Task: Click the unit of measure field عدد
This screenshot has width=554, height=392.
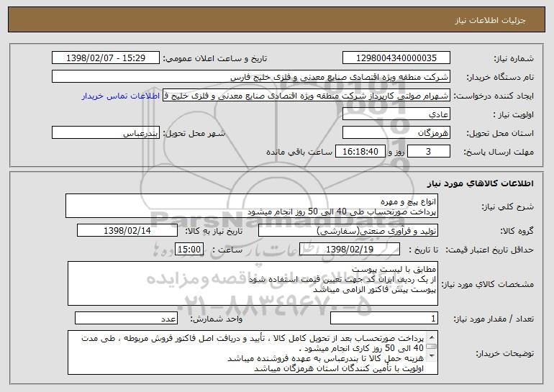Action: tap(126, 318)
